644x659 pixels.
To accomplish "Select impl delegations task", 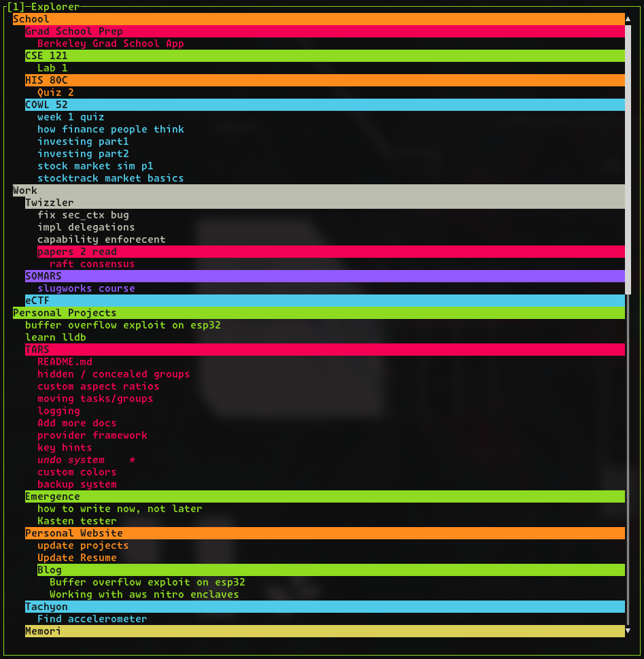I will tap(86, 227).
